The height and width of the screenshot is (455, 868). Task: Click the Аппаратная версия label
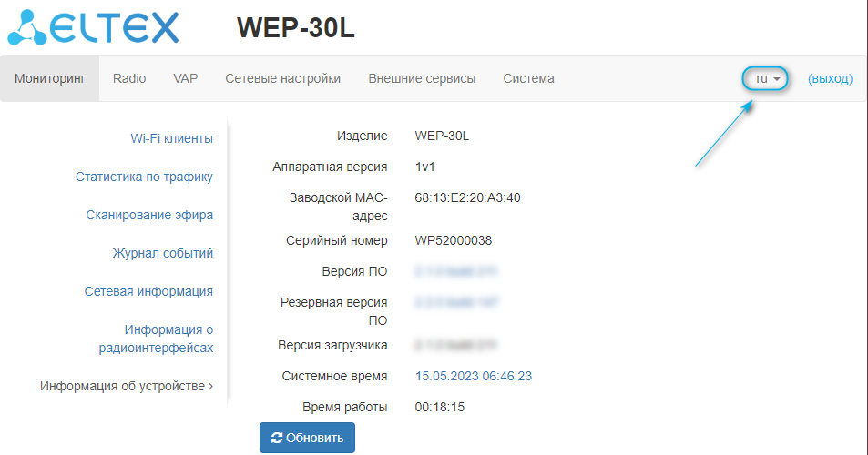click(330, 167)
